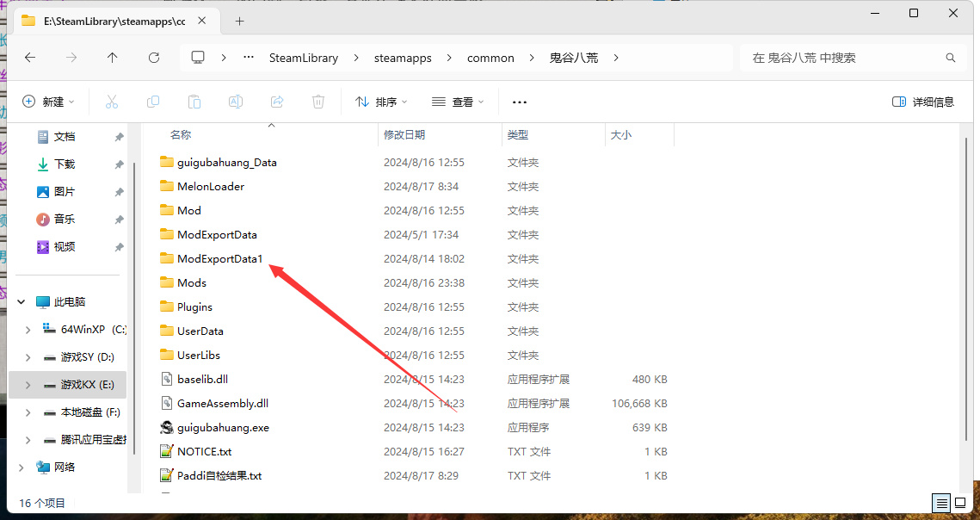Click the Paste toolbar icon
This screenshot has width=980, height=520.
194,102
